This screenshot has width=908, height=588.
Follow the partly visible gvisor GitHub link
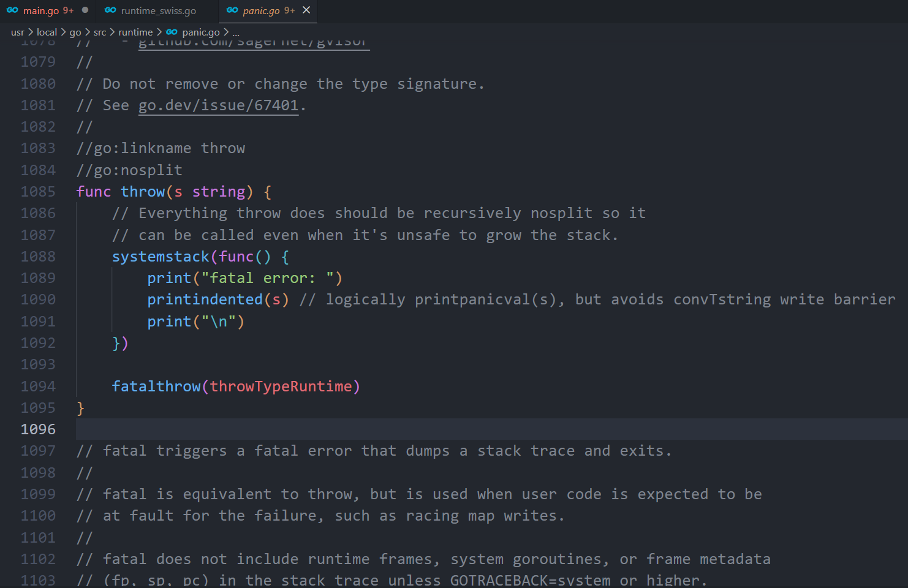pyautogui.click(x=254, y=43)
